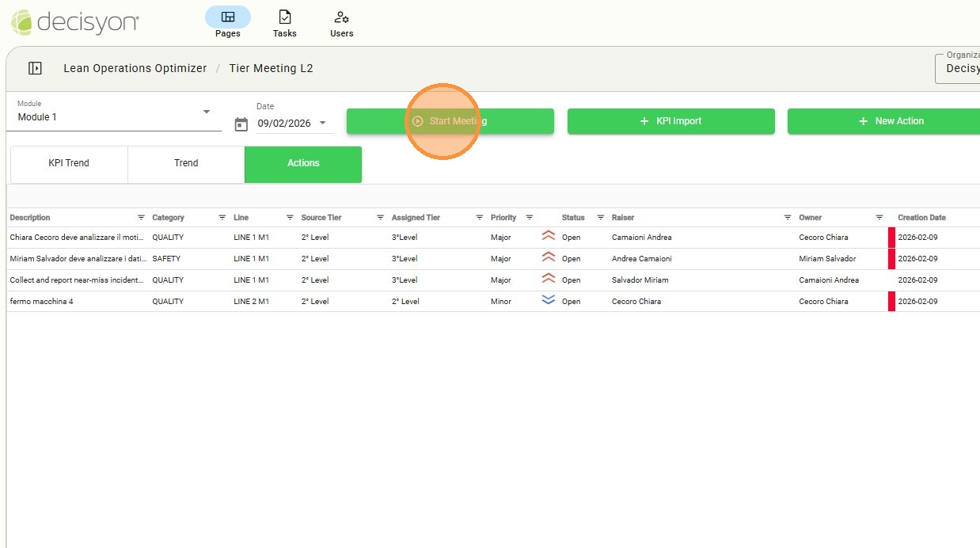Expand the Module dropdown
980x548 pixels.
[207, 112]
